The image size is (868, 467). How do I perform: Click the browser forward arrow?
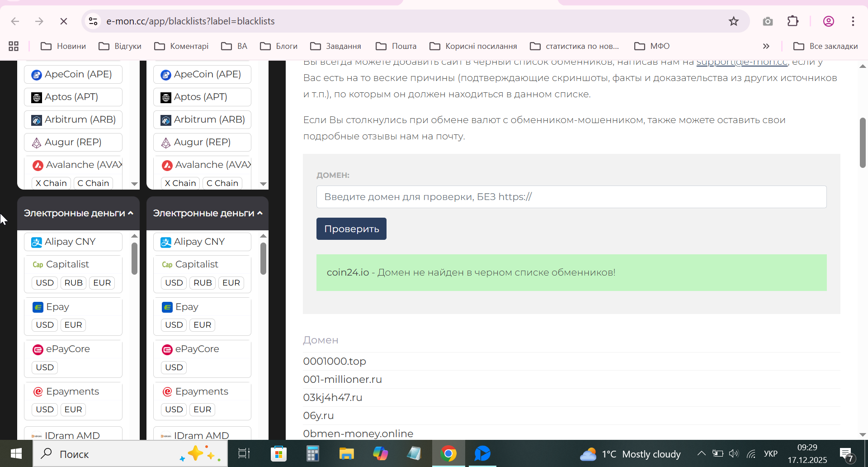tap(39, 21)
